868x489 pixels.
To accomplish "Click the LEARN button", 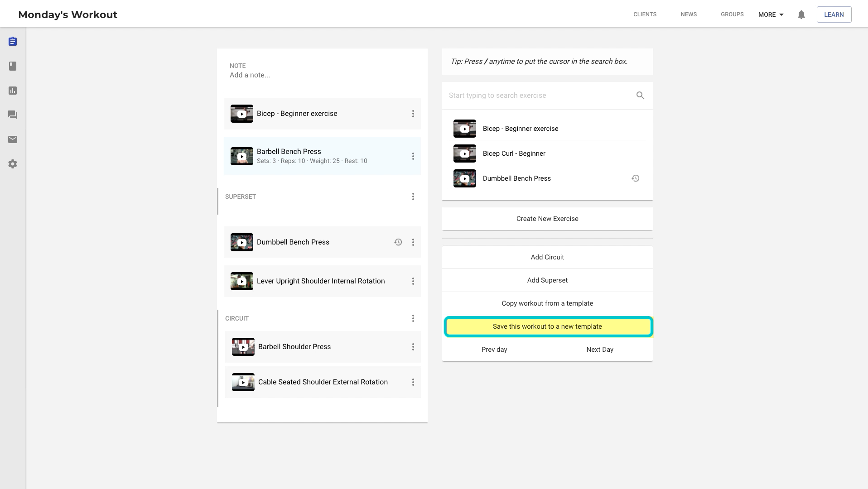I will [834, 14].
